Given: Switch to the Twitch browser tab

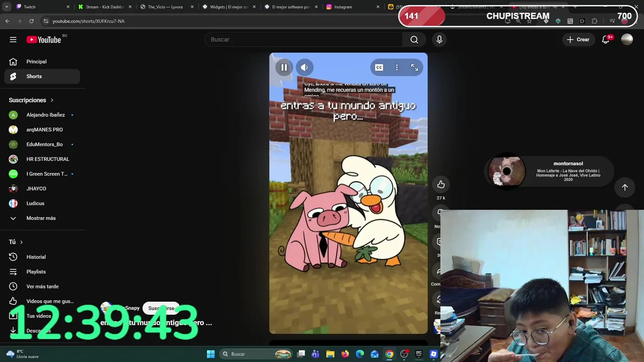Looking at the screenshot, I should (x=42, y=7).
